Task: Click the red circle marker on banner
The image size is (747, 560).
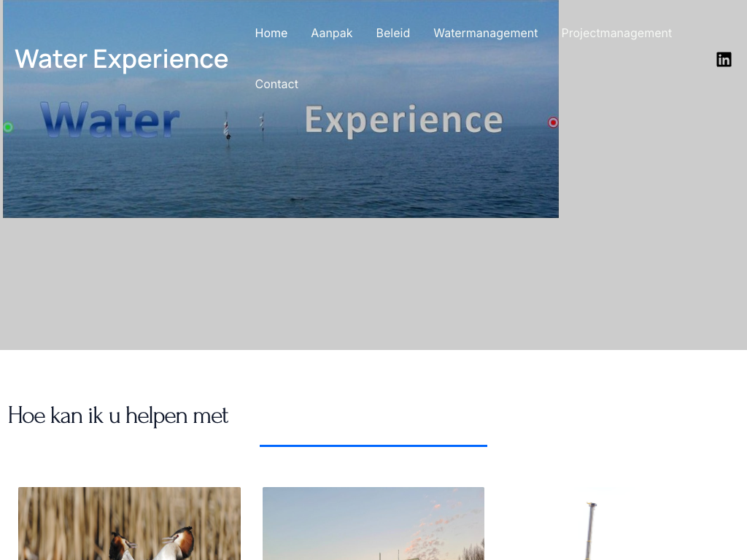Action: 553,122
